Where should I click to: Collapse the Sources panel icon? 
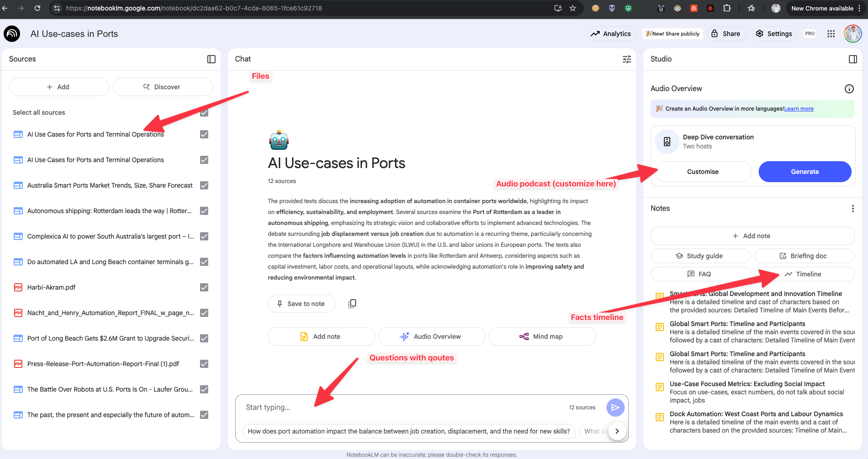point(211,59)
